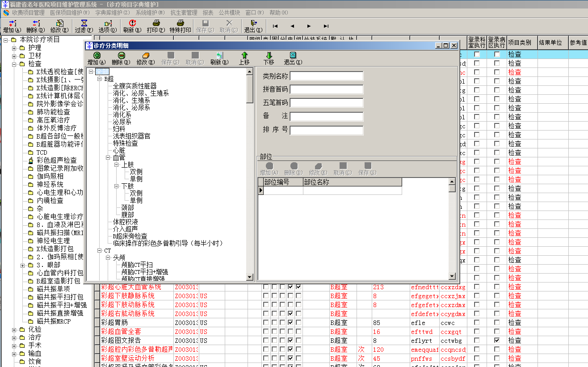Click green 增加(A) icon in 诊疗分类明细 dialog

coord(97,55)
